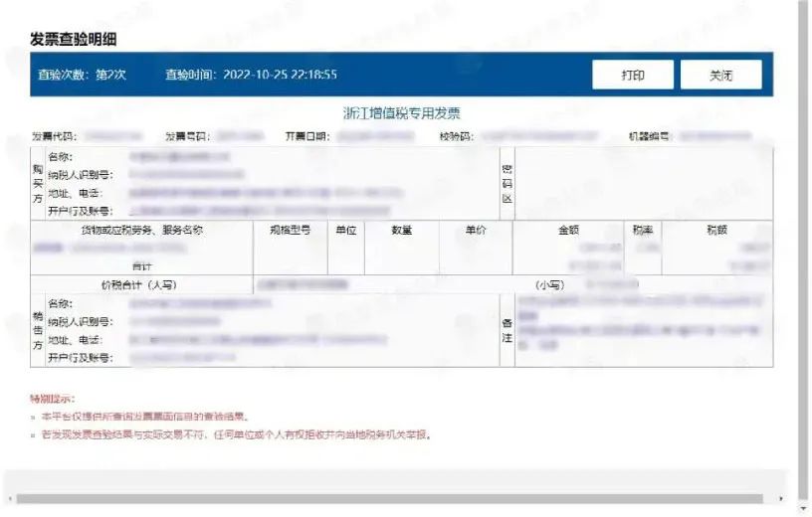Click the 税额 column header
Image resolution: width=812 pixels, height=517 pixels.
[x=717, y=231]
